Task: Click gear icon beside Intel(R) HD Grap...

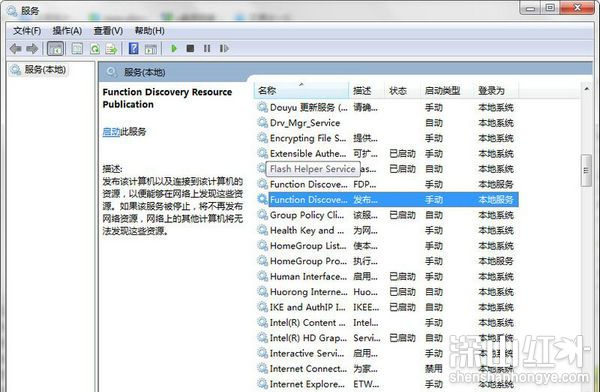Action: [262, 338]
